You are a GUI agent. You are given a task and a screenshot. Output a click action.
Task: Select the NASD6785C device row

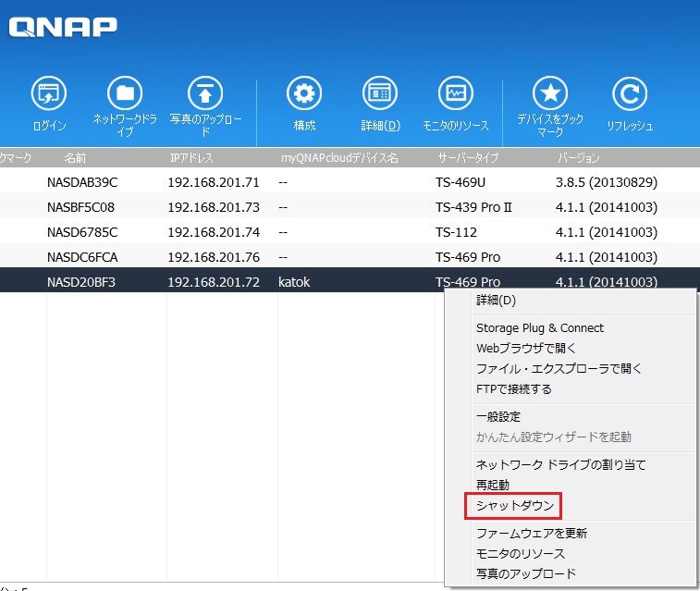point(350,232)
